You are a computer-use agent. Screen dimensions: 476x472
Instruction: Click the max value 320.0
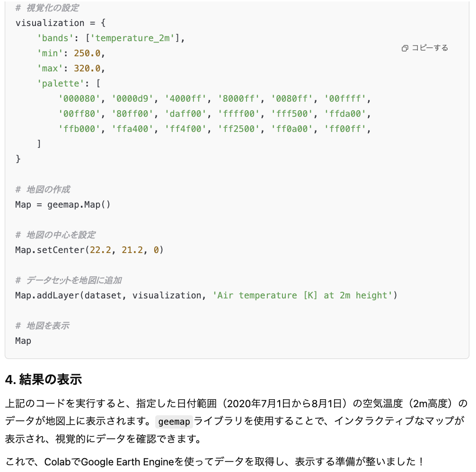87,68
